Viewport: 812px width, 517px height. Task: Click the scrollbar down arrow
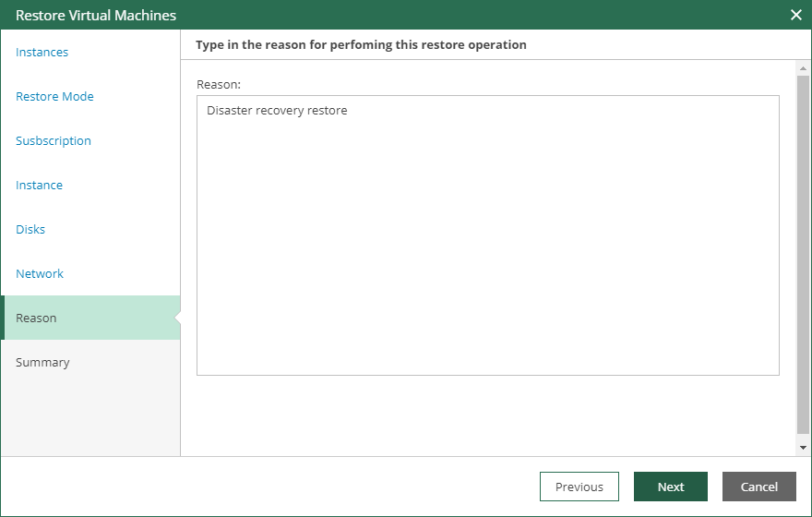[803, 447]
